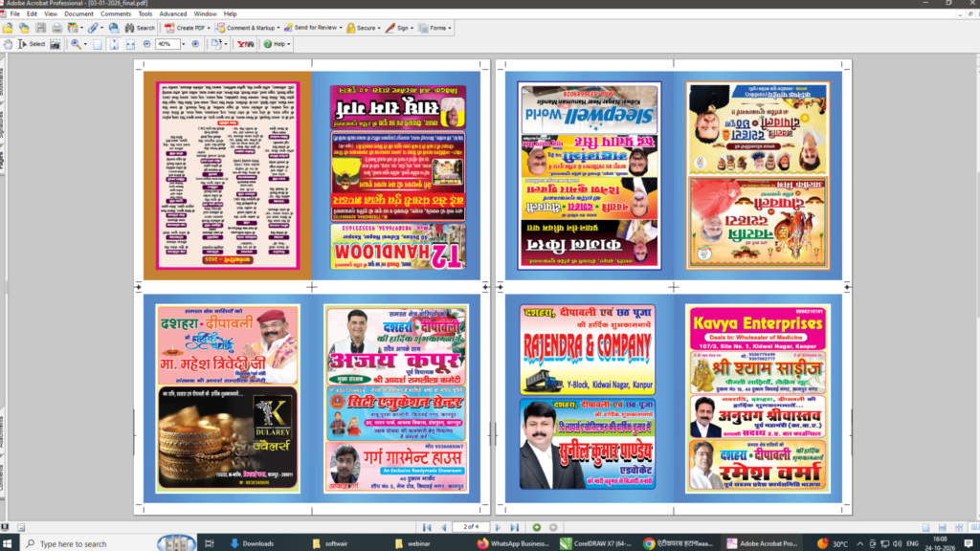Advance to the next page
Image resolution: width=980 pixels, height=551 pixels.
pyautogui.click(x=498, y=528)
